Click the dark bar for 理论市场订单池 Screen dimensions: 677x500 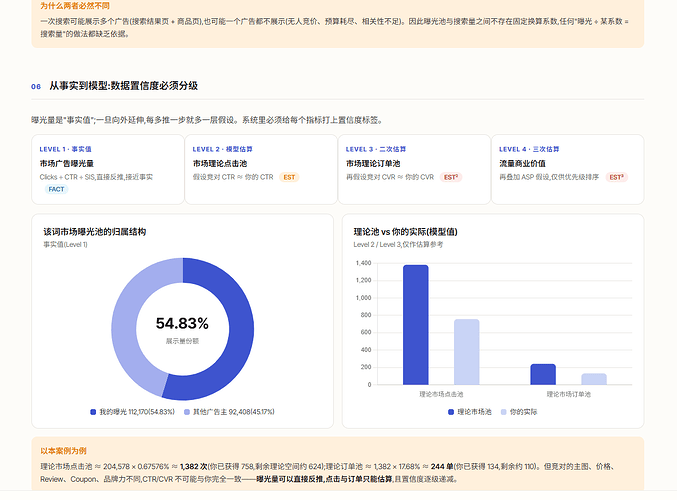pos(543,374)
